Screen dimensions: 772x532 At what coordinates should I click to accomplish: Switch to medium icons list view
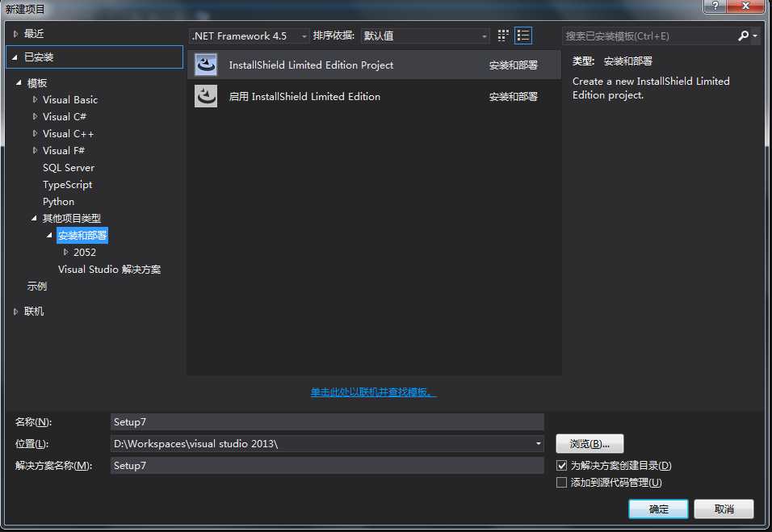click(x=522, y=36)
